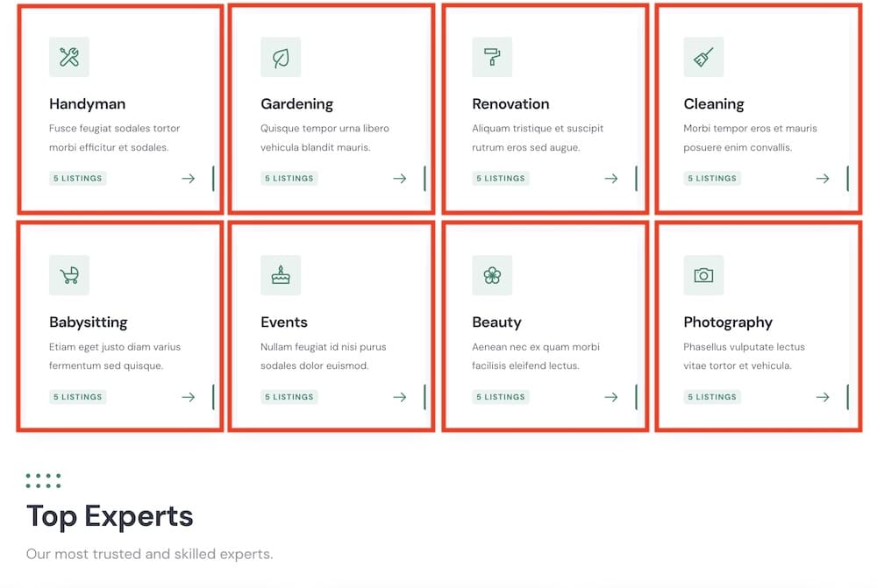The height and width of the screenshot is (588, 877).
Task: Open the Handyman category title
Action: click(x=87, y=104)
